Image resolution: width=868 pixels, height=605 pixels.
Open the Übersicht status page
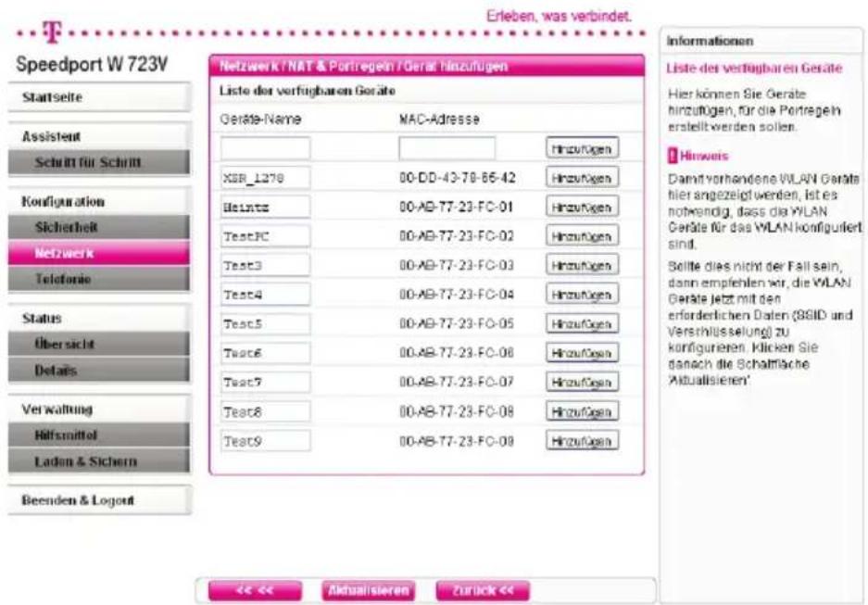100,344
